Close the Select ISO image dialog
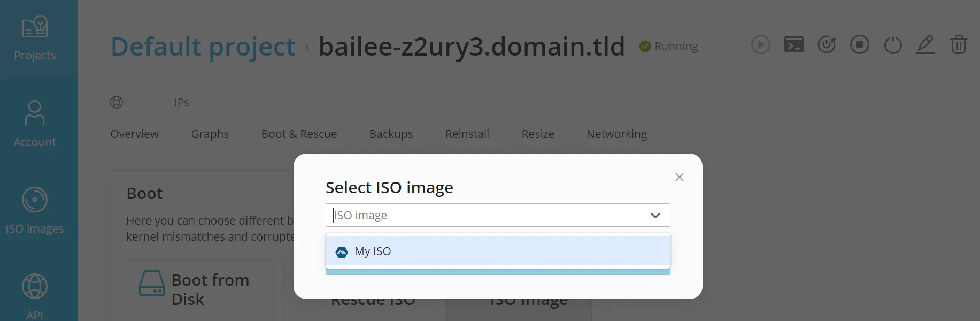Image resolution: width=980 pixels, height=321 pixels. pos(680,177)
